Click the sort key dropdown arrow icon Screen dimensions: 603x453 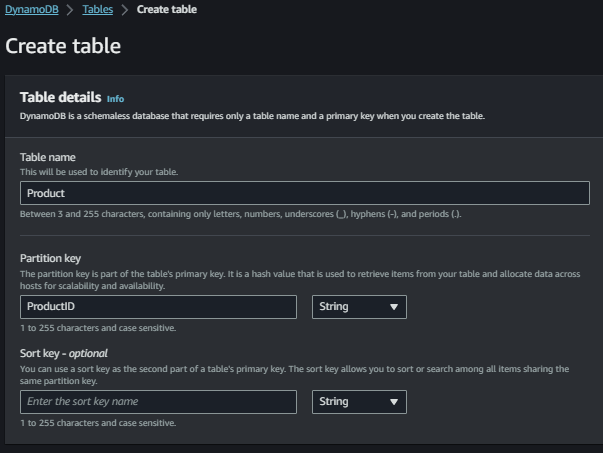[394, 403]
